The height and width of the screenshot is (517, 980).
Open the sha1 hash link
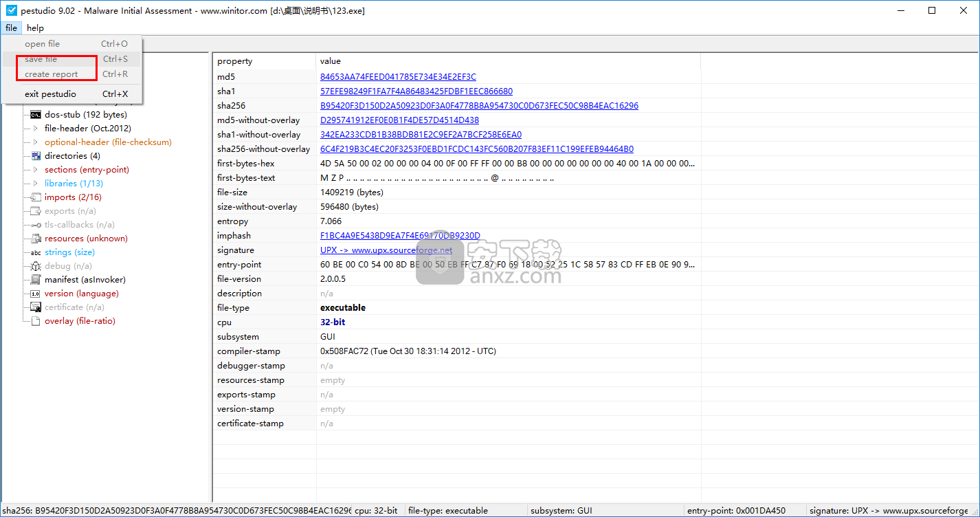click(x=416, y=91)
